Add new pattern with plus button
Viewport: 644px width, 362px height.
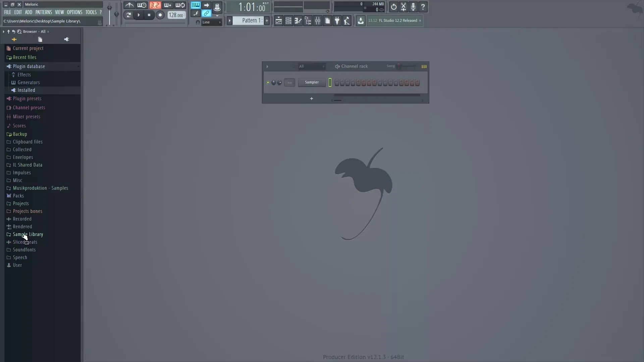(267, 20)
